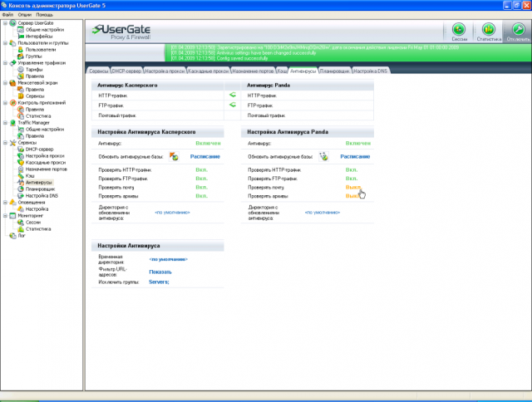Open Правила under Межсетевой экран

[x=35, y=90]
